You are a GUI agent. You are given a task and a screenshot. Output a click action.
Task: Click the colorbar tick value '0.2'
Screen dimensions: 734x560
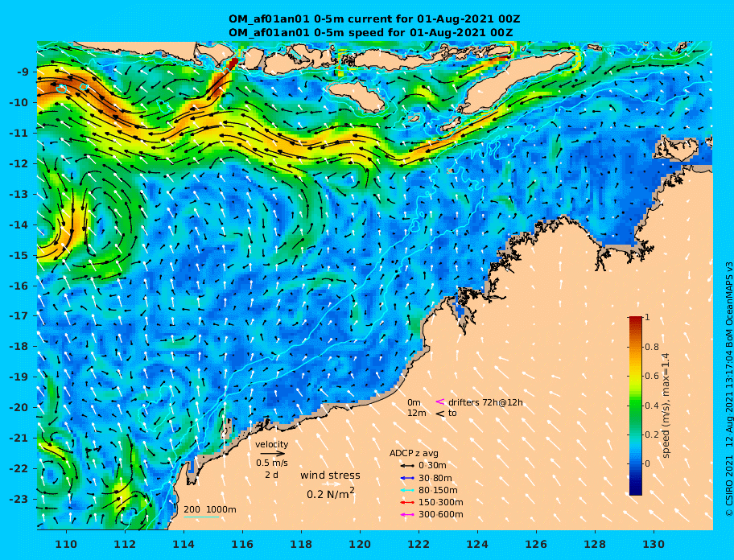pyautogui.click(x=652, y=434)
